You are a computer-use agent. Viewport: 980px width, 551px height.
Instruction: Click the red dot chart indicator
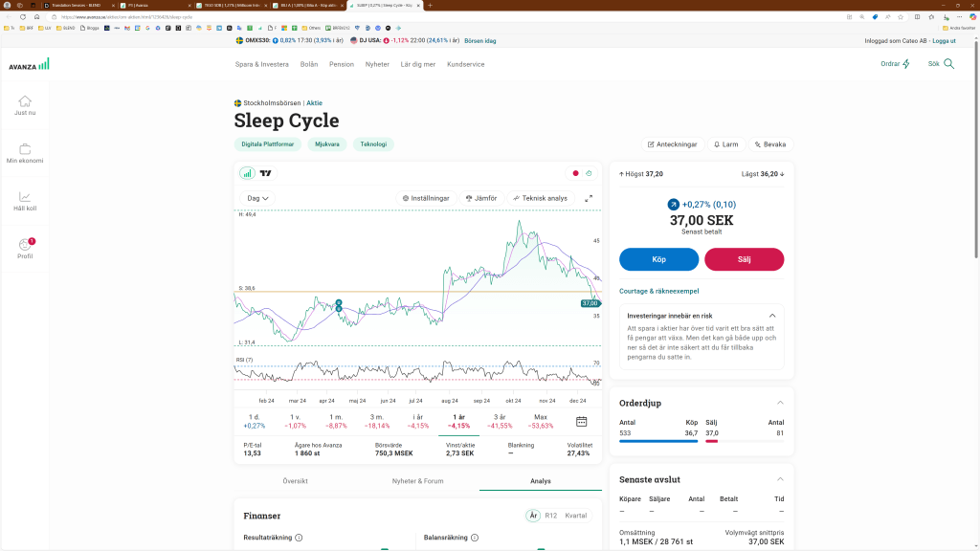click(575, 173)
